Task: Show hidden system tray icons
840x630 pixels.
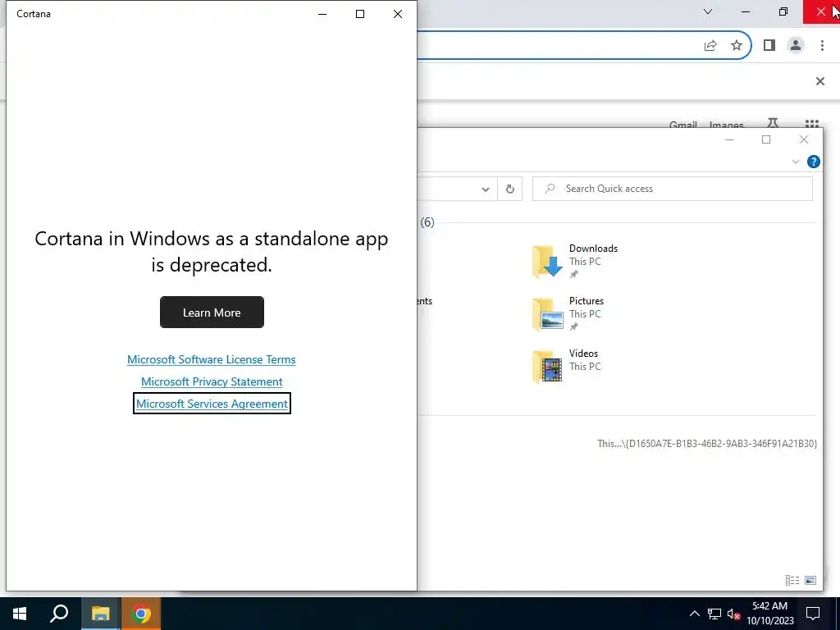Action: point(694,614)
